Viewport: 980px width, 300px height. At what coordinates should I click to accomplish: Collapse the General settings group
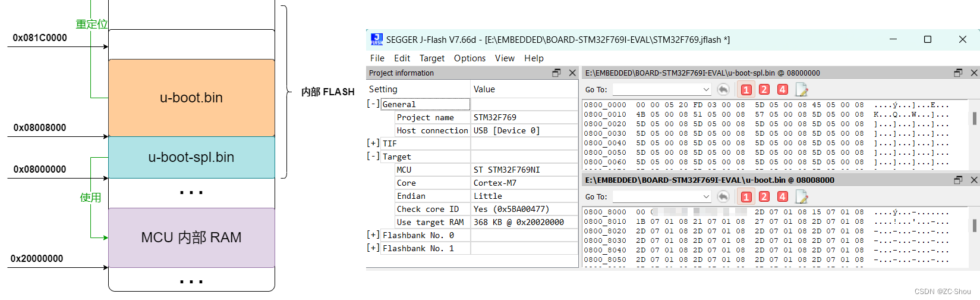click(x=373, y=104)
